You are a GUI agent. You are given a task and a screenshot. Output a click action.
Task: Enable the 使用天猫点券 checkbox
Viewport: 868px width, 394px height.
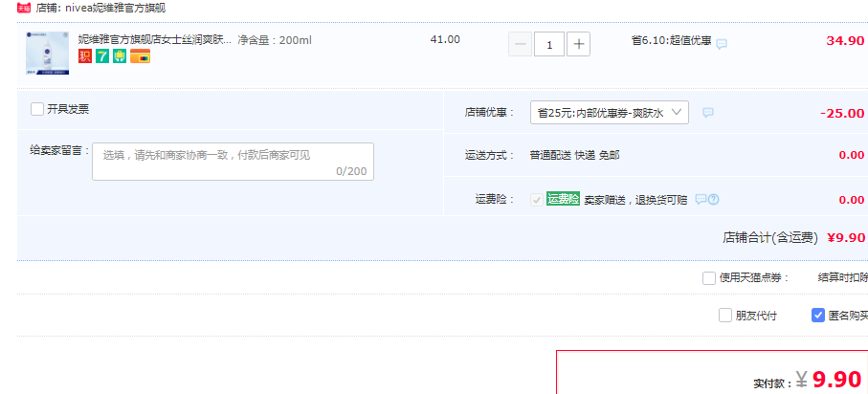[x=709, y=277]
